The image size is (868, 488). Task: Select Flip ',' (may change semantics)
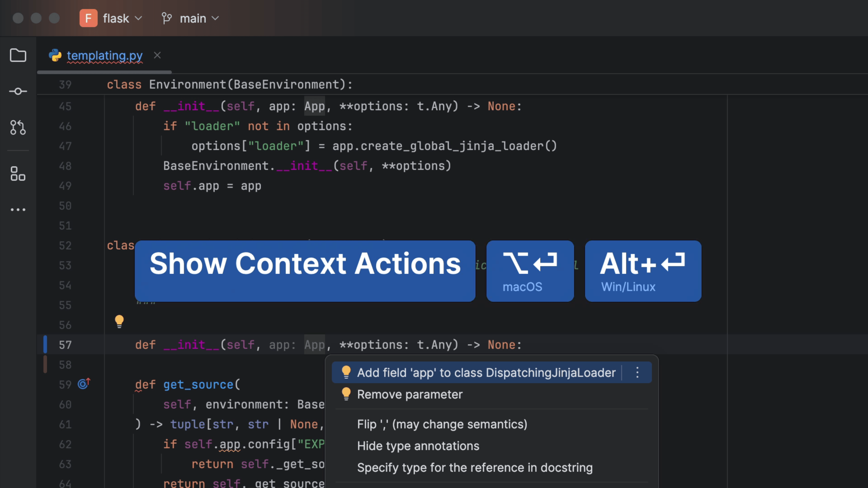pyautogui.click(x=442, y=424)
